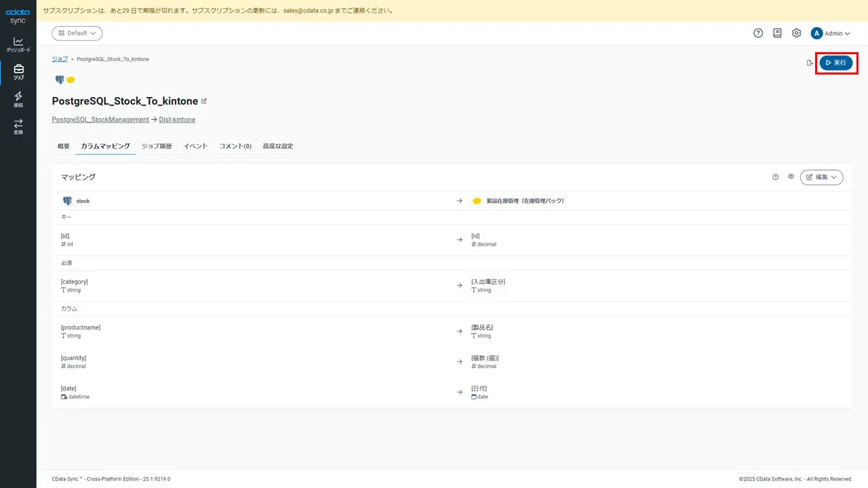Toggle the eye preview icon in マッピング
This screenshot has width=868, height=488.
[791, 177]
